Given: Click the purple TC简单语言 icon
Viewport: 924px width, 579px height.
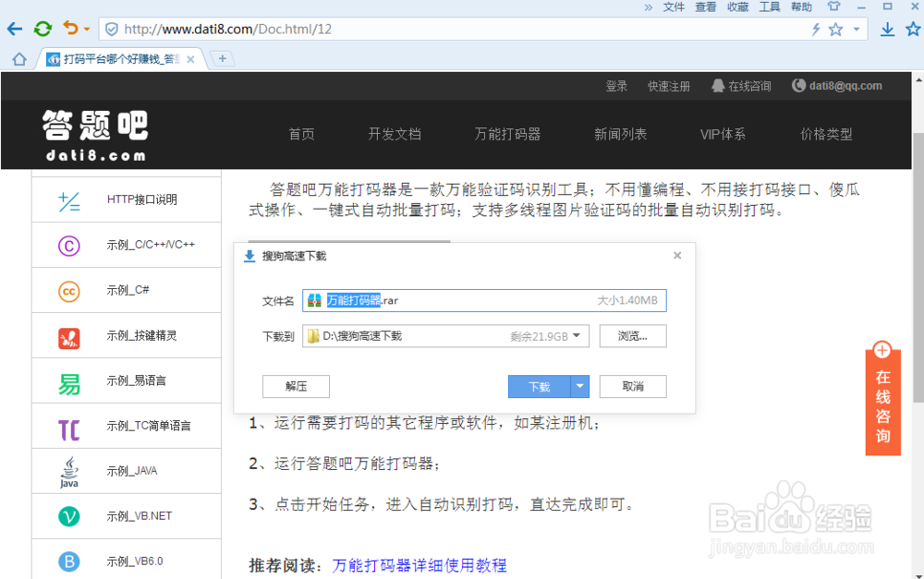Looking at the screenshot, I should click(x=69, y=430).
